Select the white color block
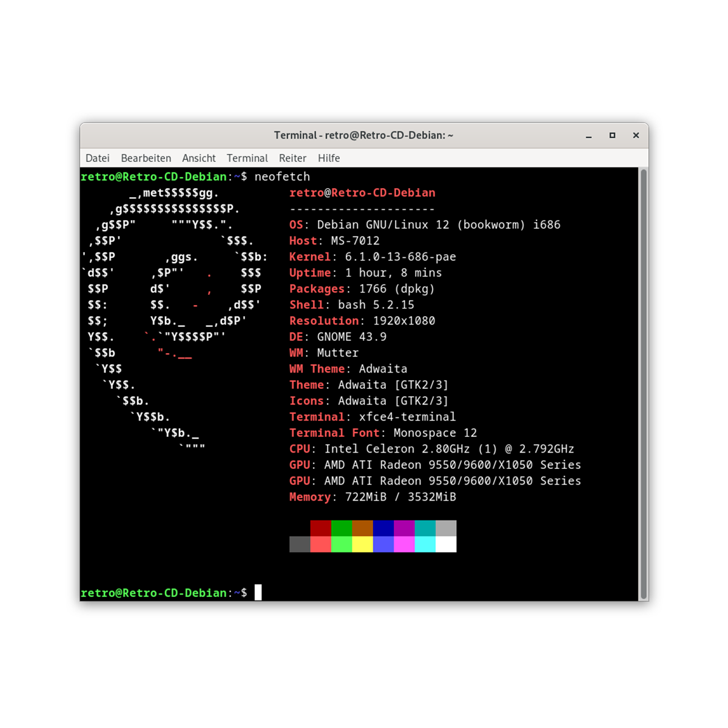728x728 pixels. (x=446, y=544)
